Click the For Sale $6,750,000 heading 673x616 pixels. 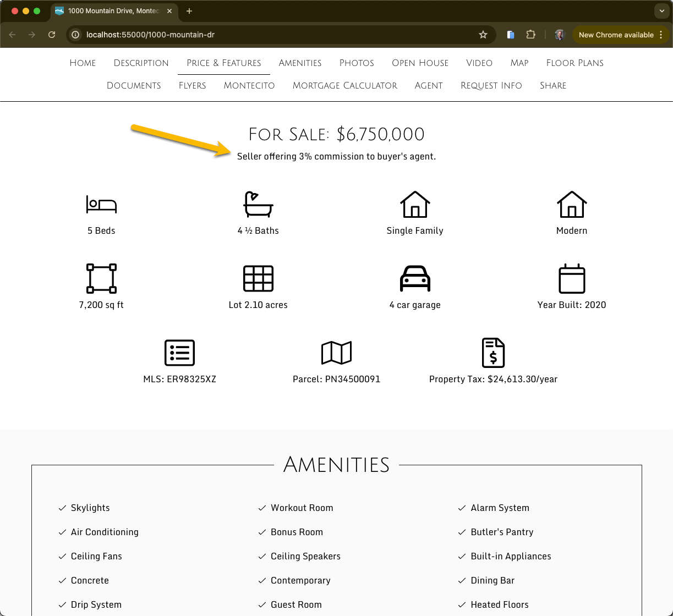[336, 134]
